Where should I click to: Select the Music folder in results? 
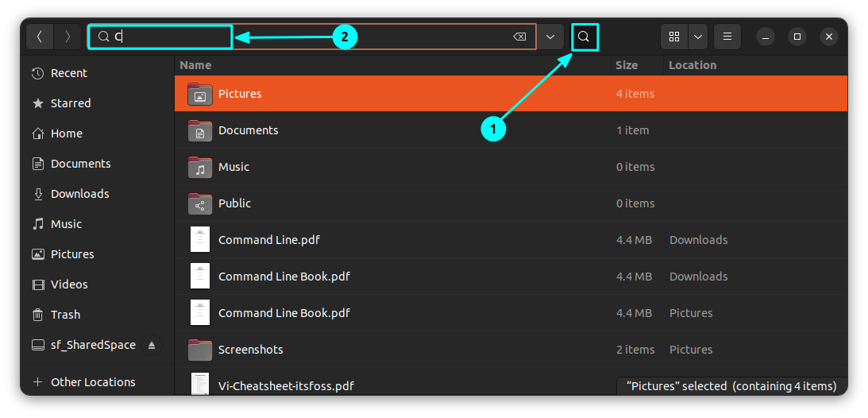pos(233,167)
